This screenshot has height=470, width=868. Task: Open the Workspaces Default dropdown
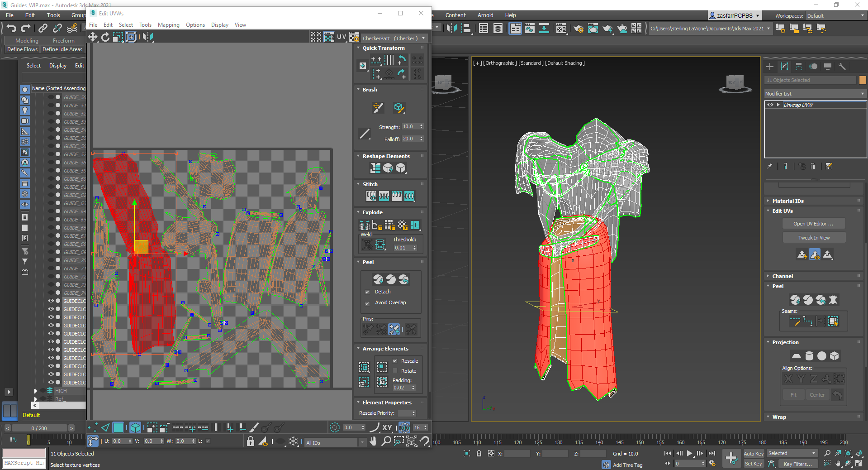tap(835, 16)
